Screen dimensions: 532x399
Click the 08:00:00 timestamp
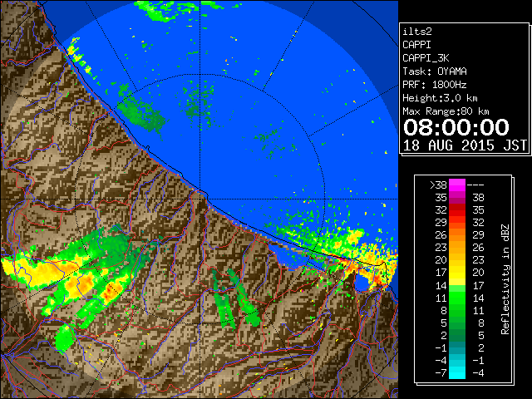coord(456,127)
